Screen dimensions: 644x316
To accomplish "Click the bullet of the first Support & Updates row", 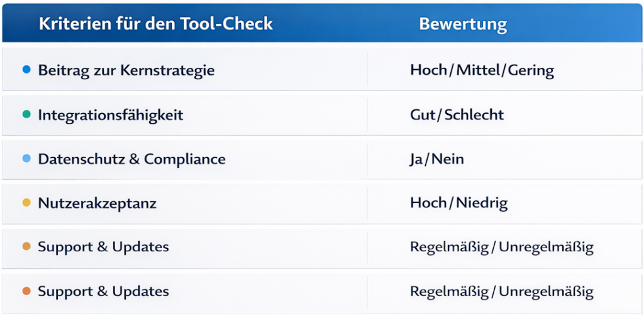I will [x=26, y=247].
